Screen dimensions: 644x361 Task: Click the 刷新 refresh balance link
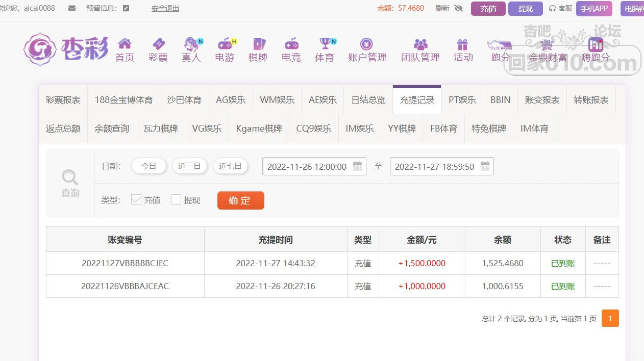(x=443, y=8)
